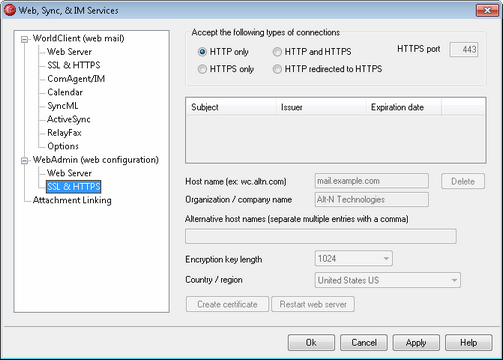Open Web Server under WebAdmin
Screen dimensions: 503x360
click(69, 173)
